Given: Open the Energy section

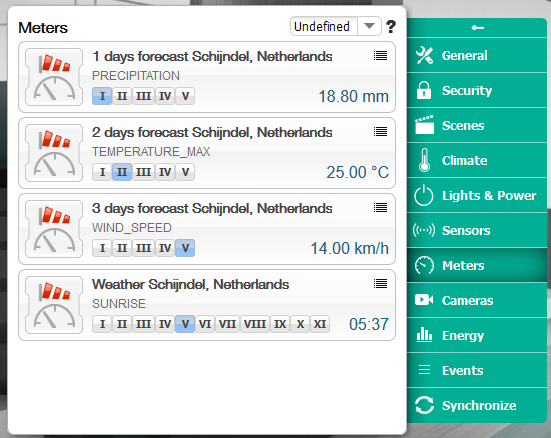Looking at the screenshot, I should click(x=477, y=335).
